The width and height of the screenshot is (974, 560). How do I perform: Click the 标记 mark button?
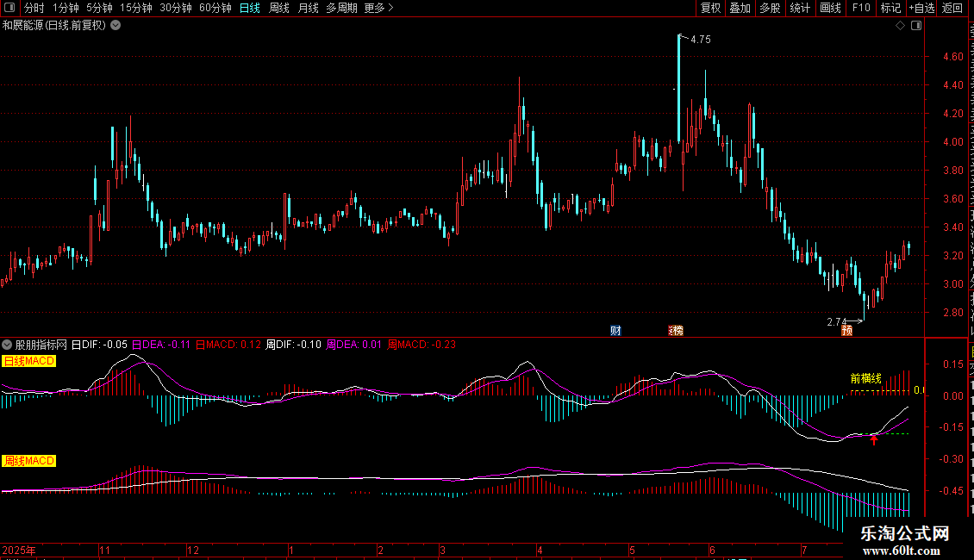tap(890, 8)
